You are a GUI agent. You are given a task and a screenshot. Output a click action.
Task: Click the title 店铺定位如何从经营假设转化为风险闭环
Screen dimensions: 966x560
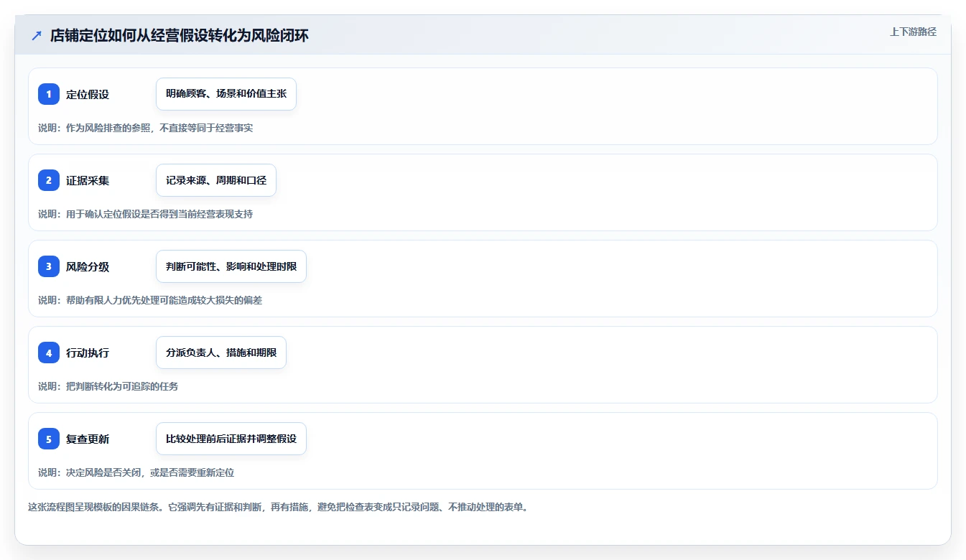coord(180,36)
